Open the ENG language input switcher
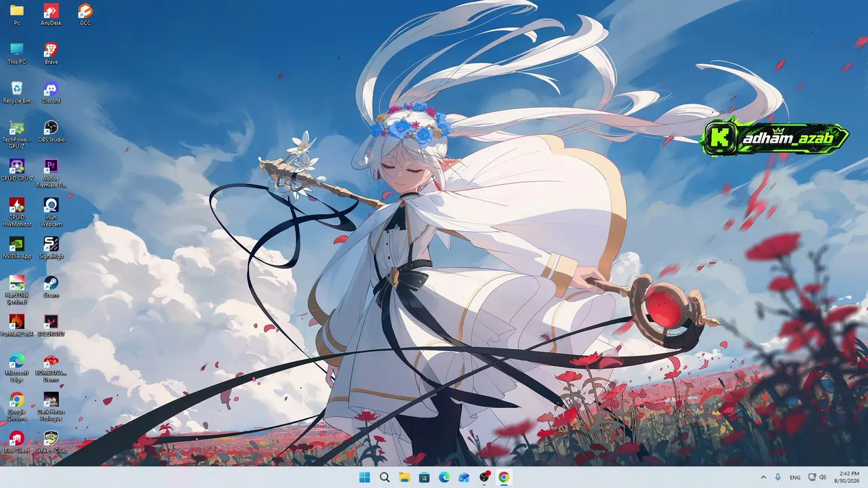Viewport: 868px width, 488px height. click(795, 477)
